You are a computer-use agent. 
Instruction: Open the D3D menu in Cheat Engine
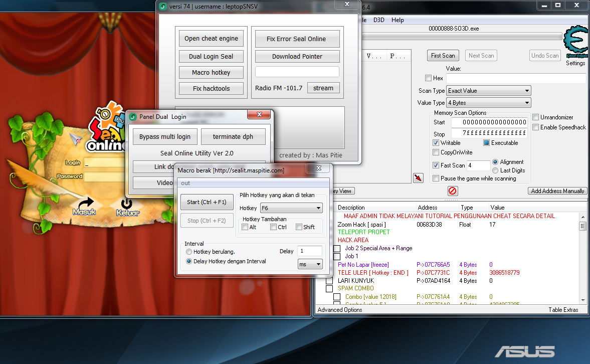pyautogui.click(x=378, y=20)
